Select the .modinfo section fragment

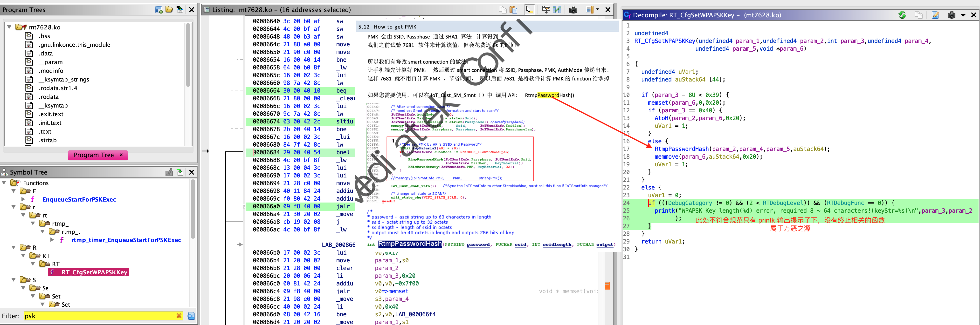click(51, 71)
